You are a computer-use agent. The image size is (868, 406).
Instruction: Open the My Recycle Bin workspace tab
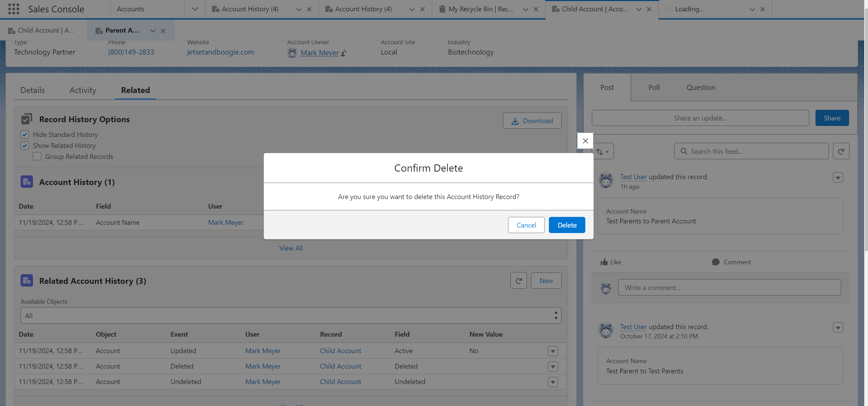[481, 9]
